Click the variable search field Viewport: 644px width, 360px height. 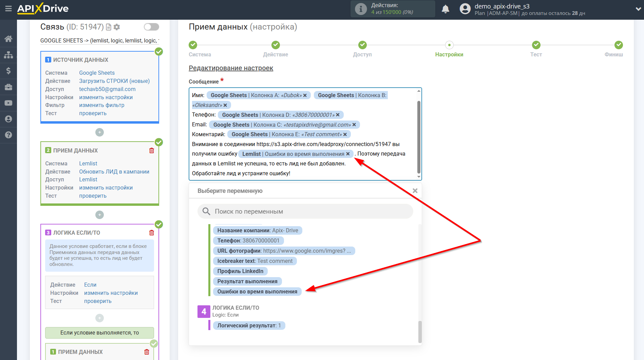[305, 211]
